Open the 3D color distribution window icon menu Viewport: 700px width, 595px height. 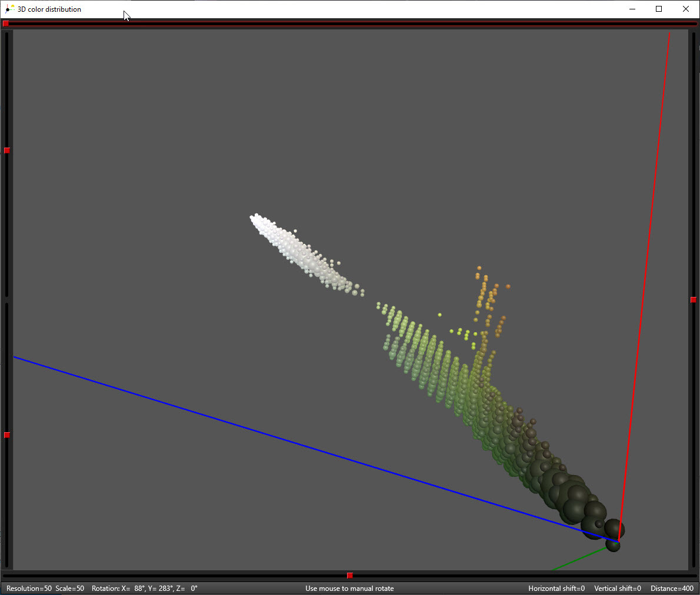[9, 9]
